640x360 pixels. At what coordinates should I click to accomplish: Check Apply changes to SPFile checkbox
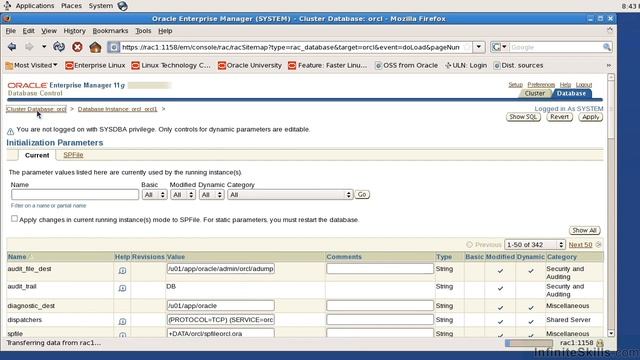(14, 219)
